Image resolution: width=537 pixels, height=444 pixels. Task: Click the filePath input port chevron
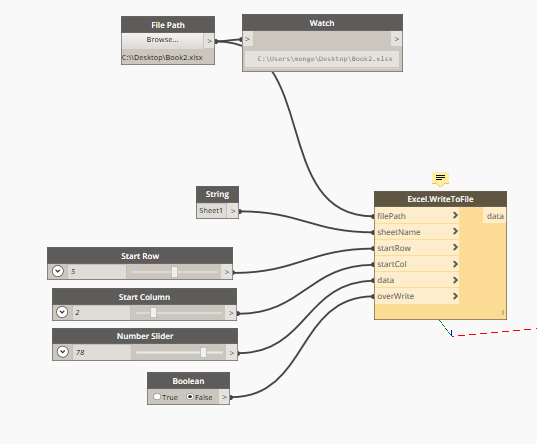pos(455,215)
